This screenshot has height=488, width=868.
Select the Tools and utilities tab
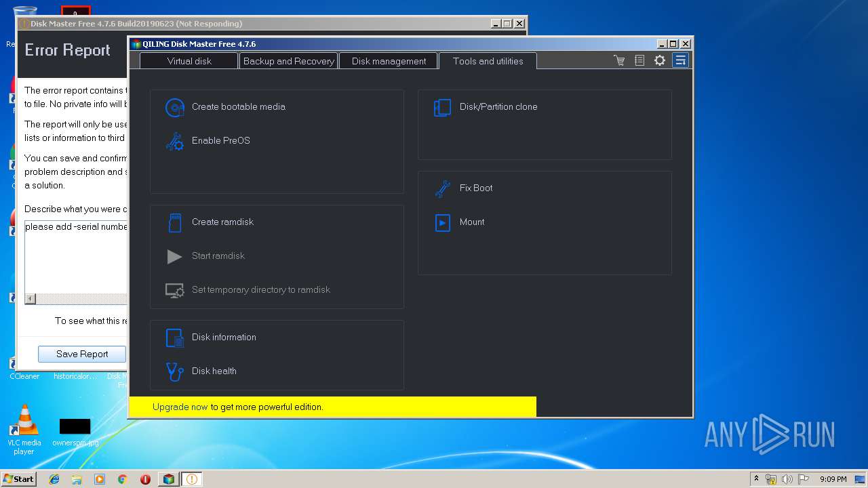(488, 61)
